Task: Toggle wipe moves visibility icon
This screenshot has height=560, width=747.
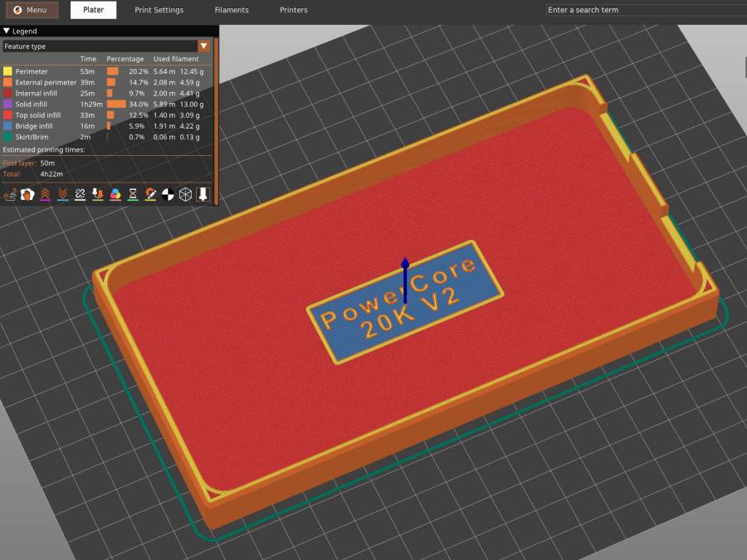Action: click(27, 194)
